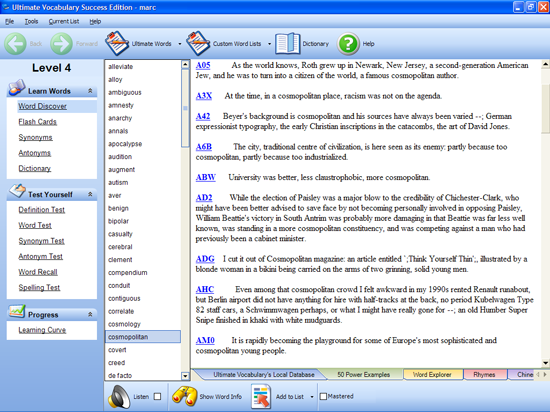Select the word 'ambiguous' in the list
This screenshot has height=412, width=550.
[x=125, y=93]
